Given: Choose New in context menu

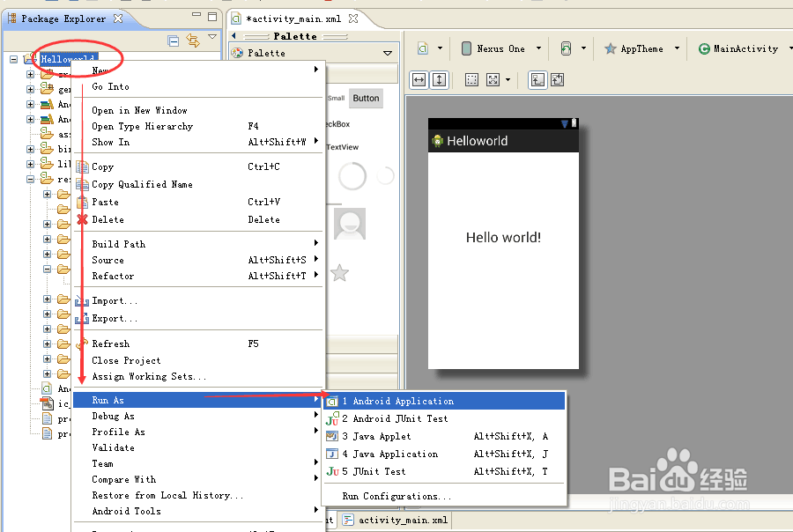Looking at the screenshot, I should point(197,70).
